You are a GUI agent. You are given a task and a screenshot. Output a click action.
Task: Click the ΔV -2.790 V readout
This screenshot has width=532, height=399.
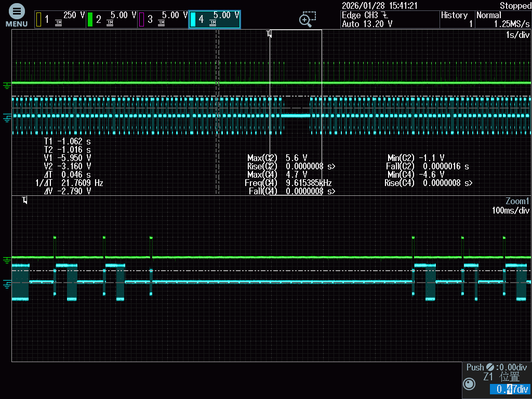[x=67, y=191]
